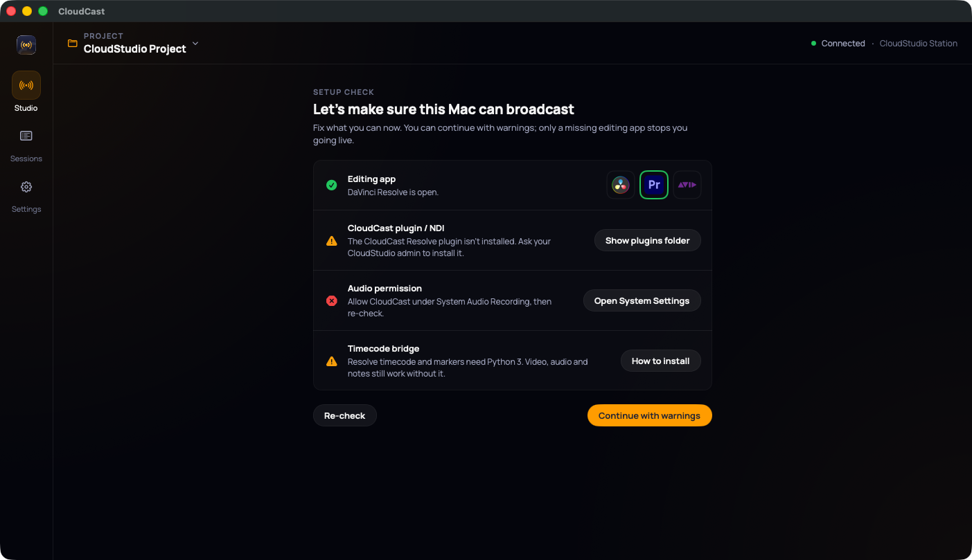Click the plugin warning triangle icon
972x560 pixels.
tap(332, 241)
